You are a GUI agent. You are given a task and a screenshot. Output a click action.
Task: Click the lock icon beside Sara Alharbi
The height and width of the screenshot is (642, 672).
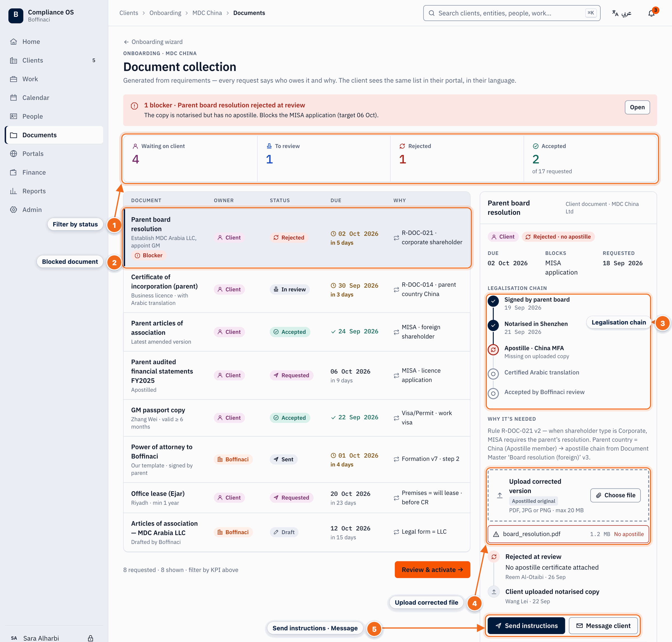[x=90, y=638]
